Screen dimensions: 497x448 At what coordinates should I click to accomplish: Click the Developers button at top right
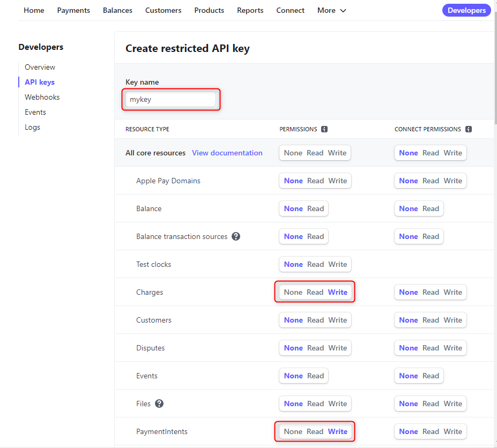click(466, 10)
